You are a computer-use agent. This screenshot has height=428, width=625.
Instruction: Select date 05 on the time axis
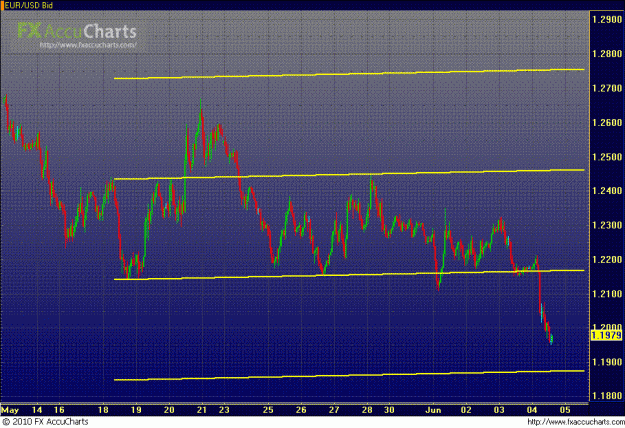[x=565, y=410]
